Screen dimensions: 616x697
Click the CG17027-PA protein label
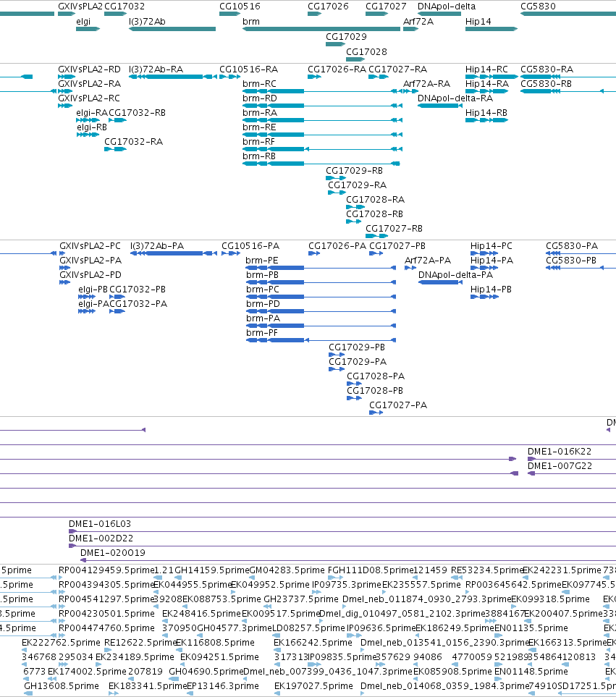[x=398, y=405]
